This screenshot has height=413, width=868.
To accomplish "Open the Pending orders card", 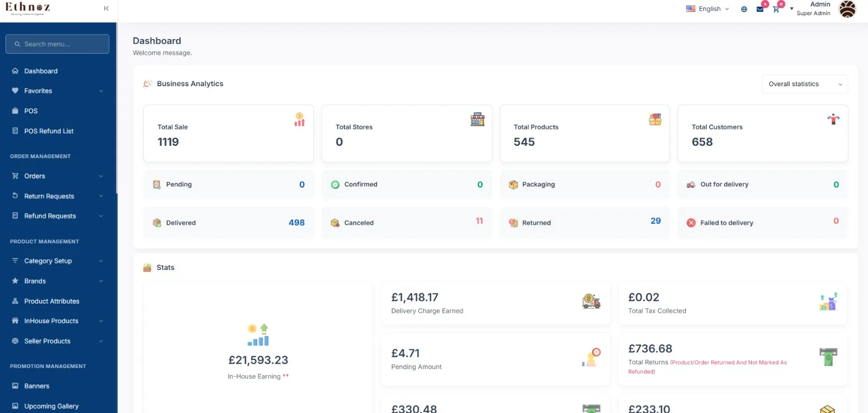I will (x=228, y=184).
